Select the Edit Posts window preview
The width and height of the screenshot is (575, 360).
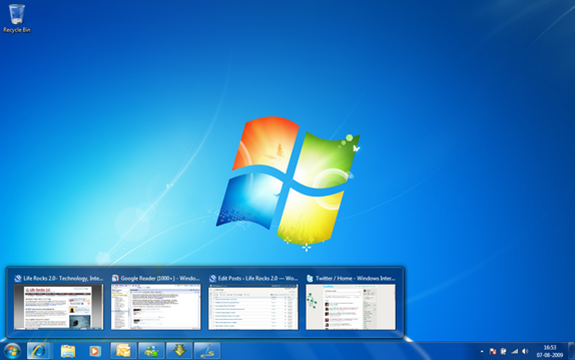click(253, 302)
